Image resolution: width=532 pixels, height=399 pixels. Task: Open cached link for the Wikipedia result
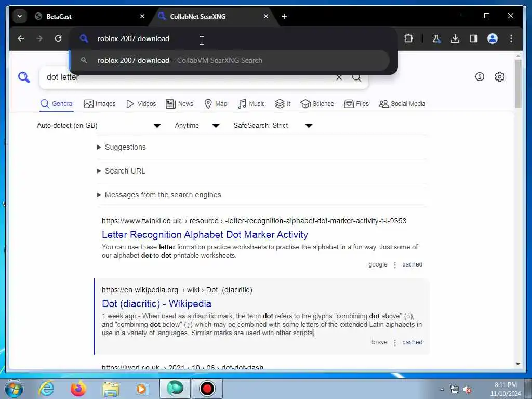tap(412, 342)
